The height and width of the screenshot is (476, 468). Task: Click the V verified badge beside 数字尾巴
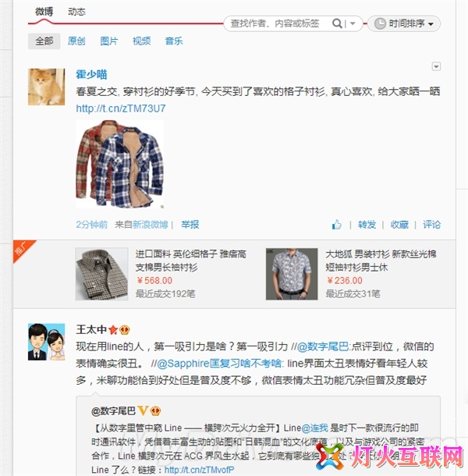[x=143, y=410]
